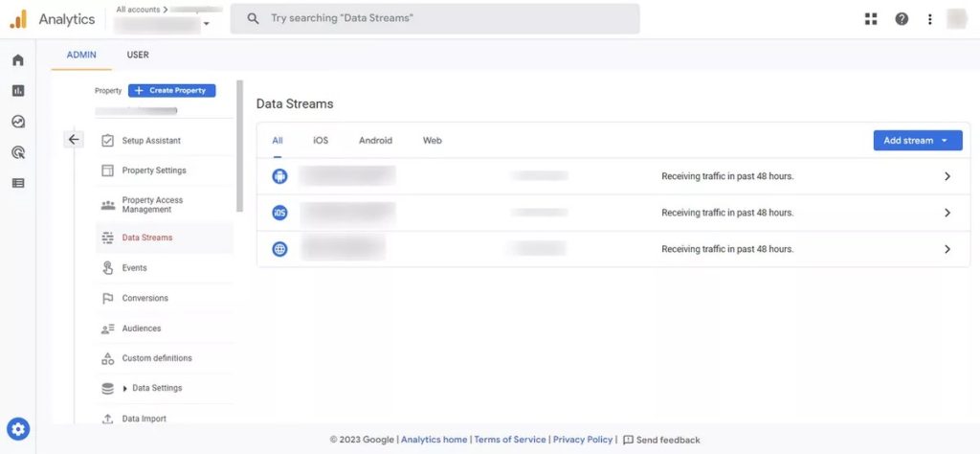
Task: Open Reports icon in left sidebar
Action: tap(17, 91)
